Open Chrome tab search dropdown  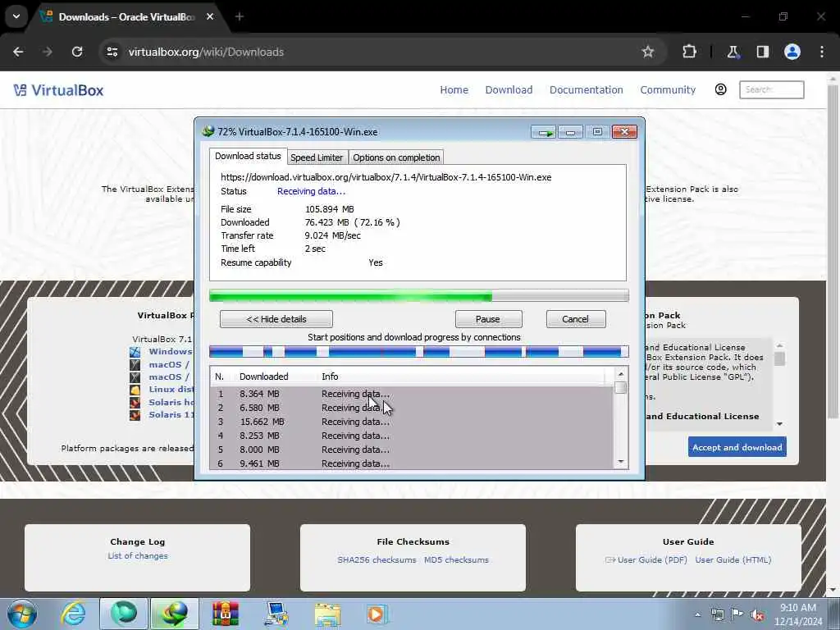click(16, 16)
